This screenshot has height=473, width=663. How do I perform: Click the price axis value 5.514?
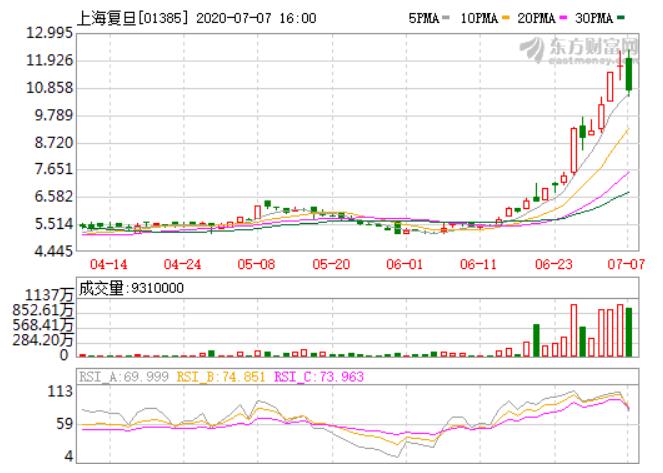[54, 224]
